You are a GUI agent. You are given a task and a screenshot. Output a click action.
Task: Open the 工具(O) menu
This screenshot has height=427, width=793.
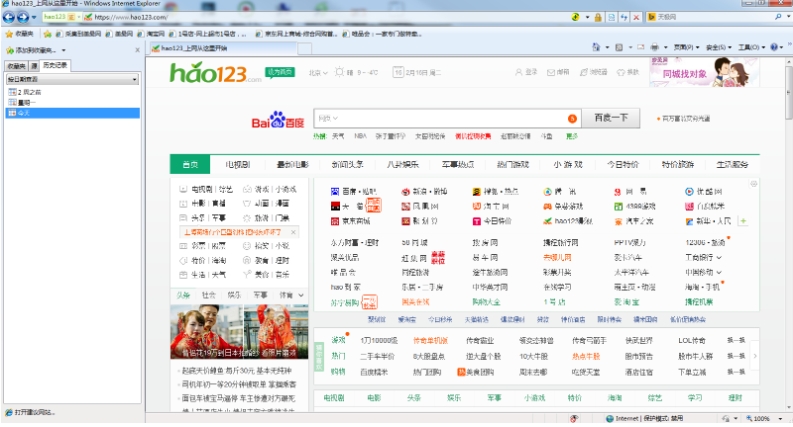click(752, 47)
